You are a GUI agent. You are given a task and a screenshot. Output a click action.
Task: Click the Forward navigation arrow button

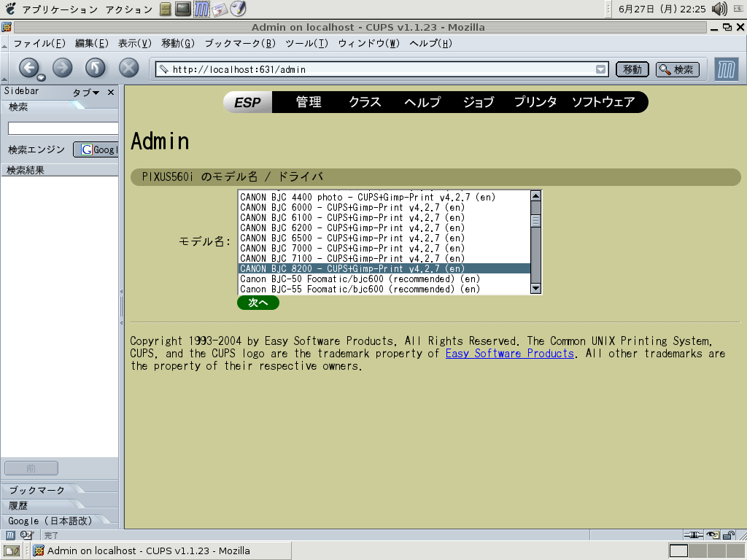(x=63, y=68)
